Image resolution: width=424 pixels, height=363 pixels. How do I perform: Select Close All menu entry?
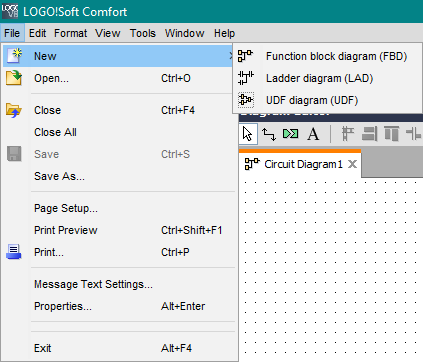point(119,132)
